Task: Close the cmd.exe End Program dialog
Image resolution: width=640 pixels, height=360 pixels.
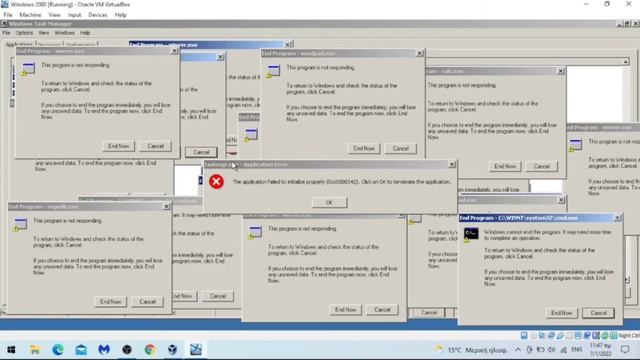Action: [x=618, y=218]
